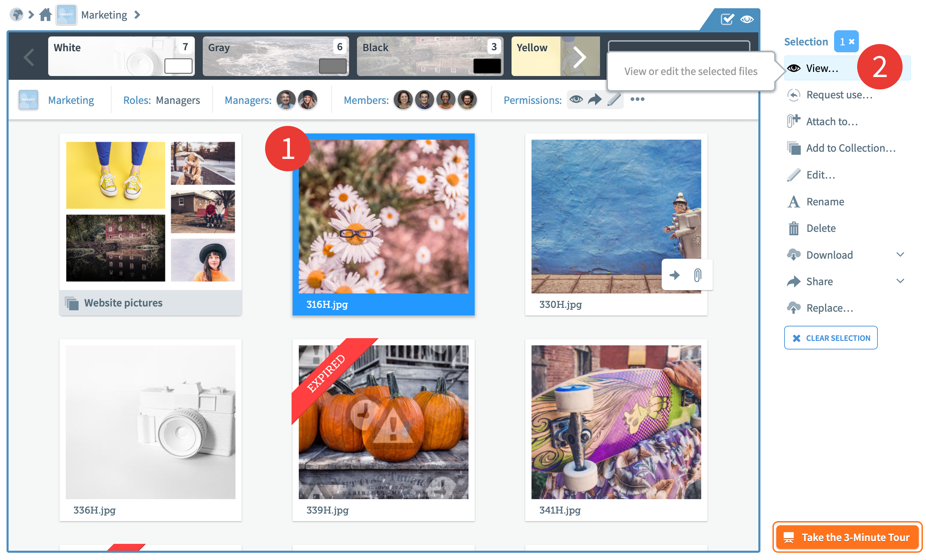Expand the Share dropdown in selection panel
The image size is (926, 560).
point(901,280)
